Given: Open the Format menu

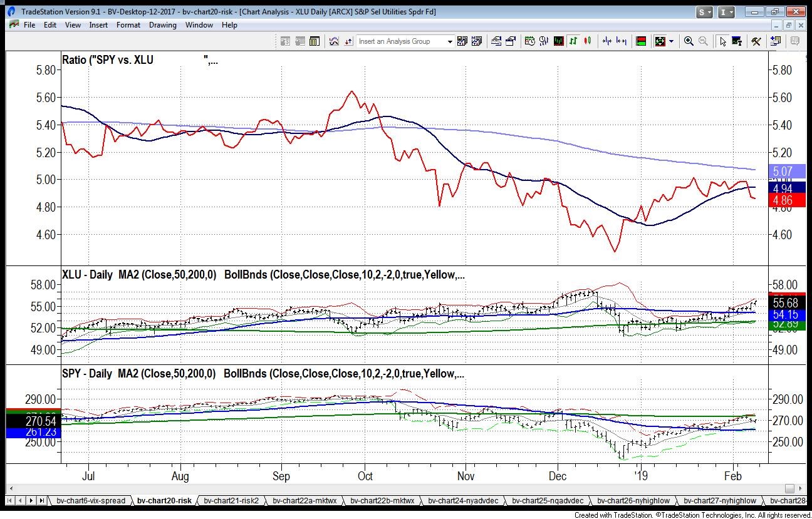Looking at the screenshot, I should (x=128, y=25).
